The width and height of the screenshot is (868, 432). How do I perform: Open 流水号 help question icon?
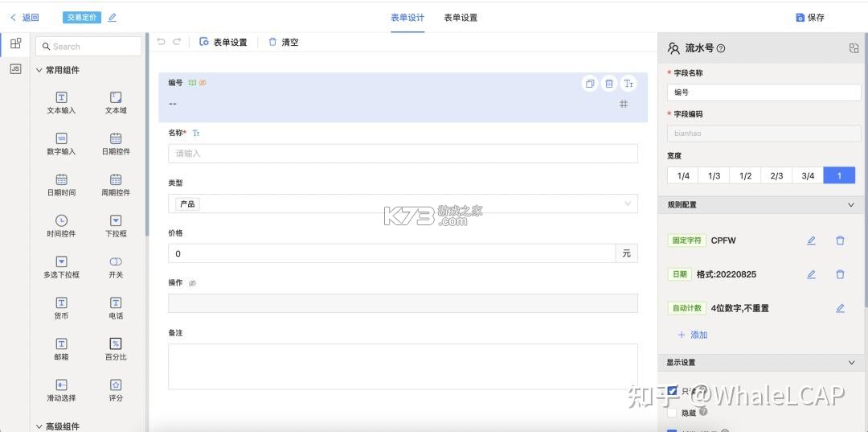[721, 48]
